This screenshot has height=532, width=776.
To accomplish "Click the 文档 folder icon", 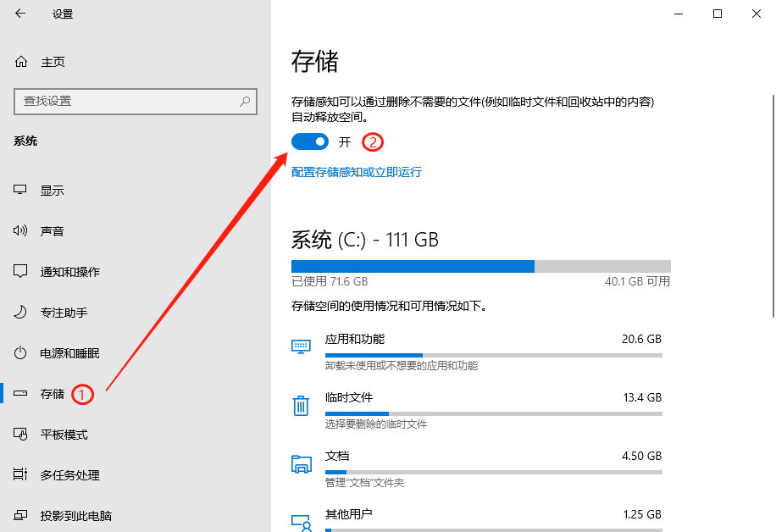I will [x=302, y=464].
